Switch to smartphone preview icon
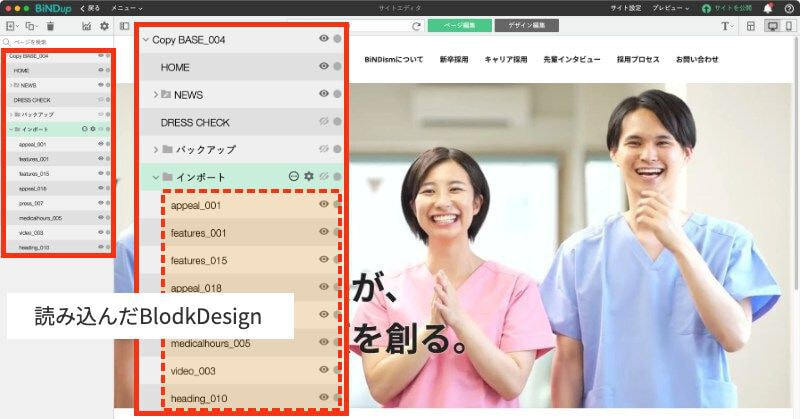800x419 pixels. click(x=789, y=26)
